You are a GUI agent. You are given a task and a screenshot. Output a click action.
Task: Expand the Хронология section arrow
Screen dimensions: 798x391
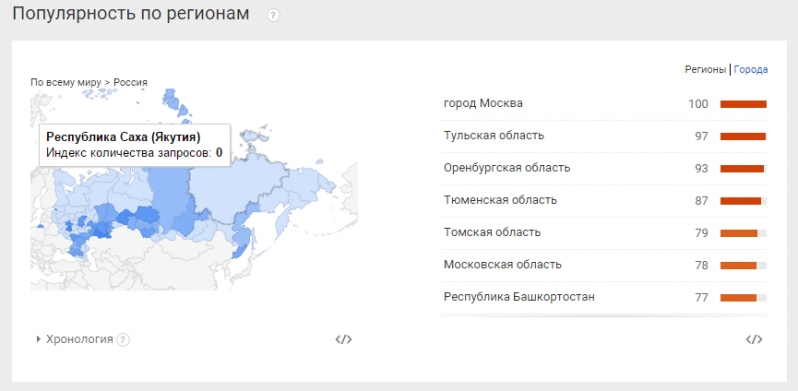pyautogui.click(x=38, y=339)
